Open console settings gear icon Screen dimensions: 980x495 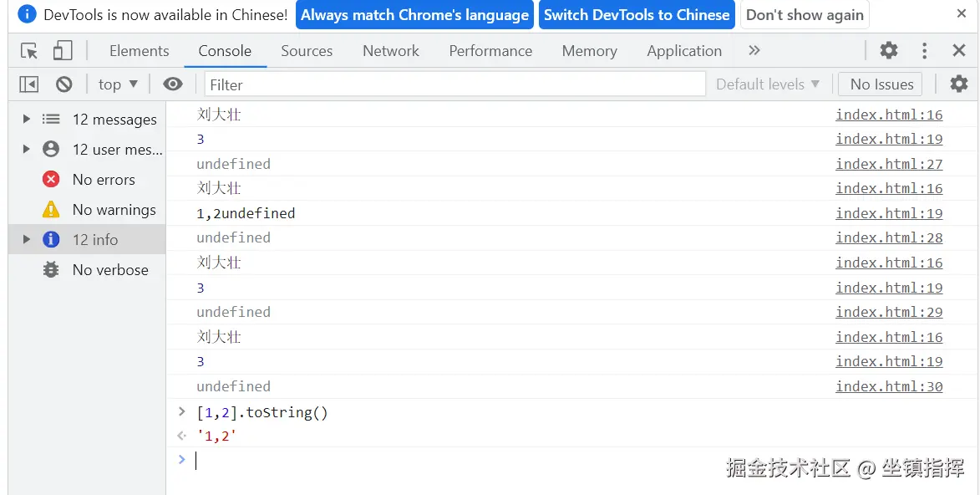(959, 84)
